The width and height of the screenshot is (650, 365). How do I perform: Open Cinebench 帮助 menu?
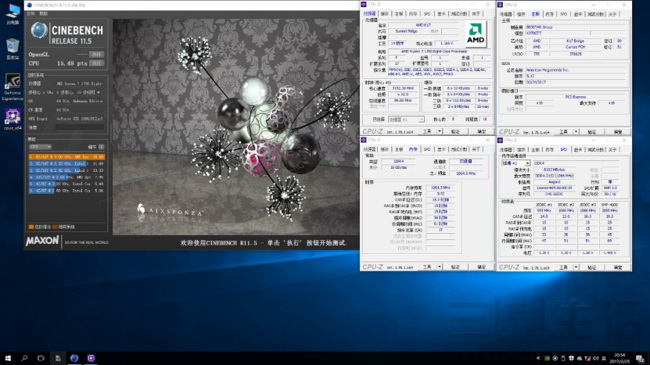click(x=43, y=14)
